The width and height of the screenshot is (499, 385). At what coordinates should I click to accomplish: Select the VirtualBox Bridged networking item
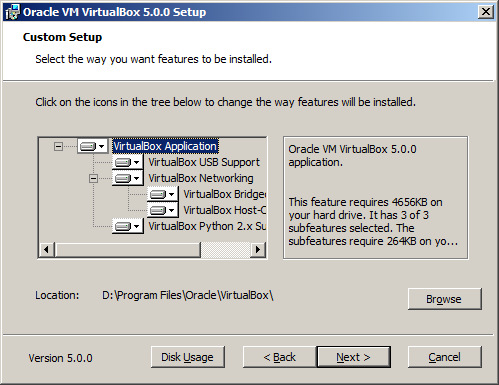(x=224, y=194)
